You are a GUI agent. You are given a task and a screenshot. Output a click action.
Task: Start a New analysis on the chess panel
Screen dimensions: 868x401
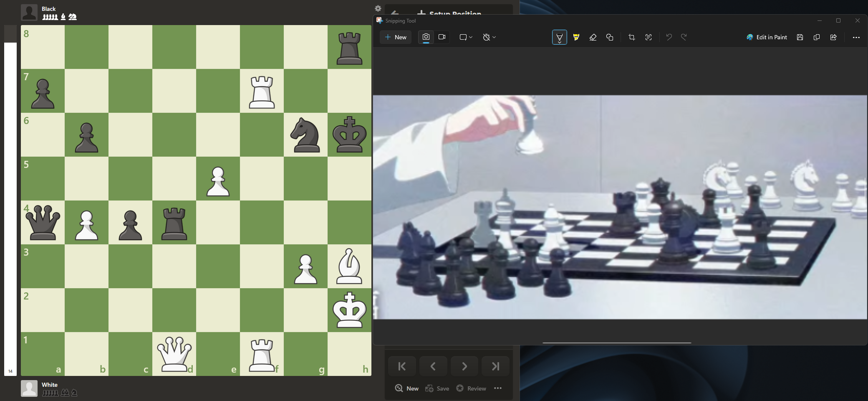[407, 388]
